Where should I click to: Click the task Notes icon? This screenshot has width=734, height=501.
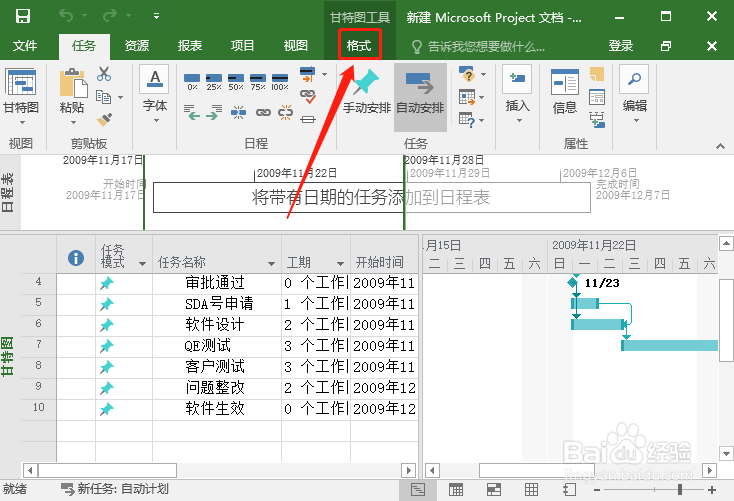pyautogui.click(x=597, y=74)
